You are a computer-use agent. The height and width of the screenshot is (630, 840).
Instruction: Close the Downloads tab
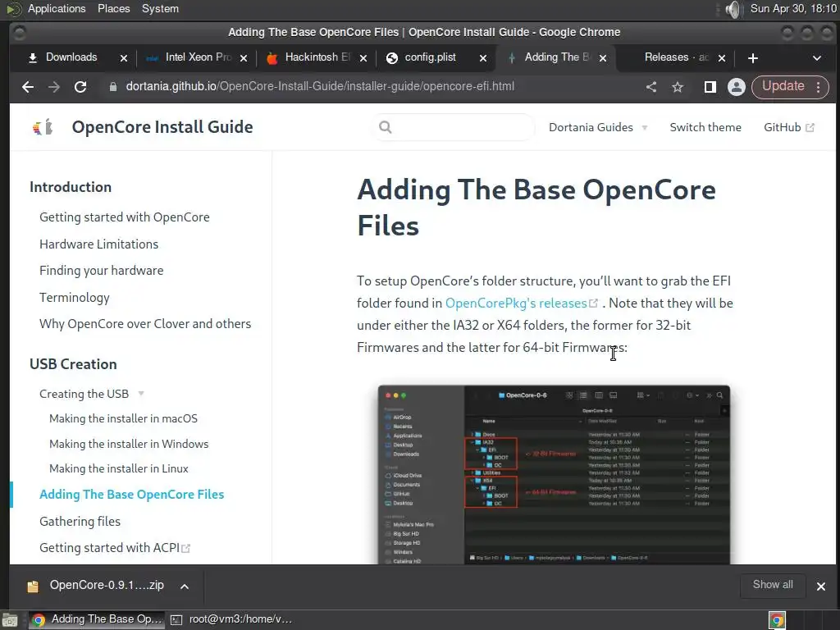coord(124,58)
